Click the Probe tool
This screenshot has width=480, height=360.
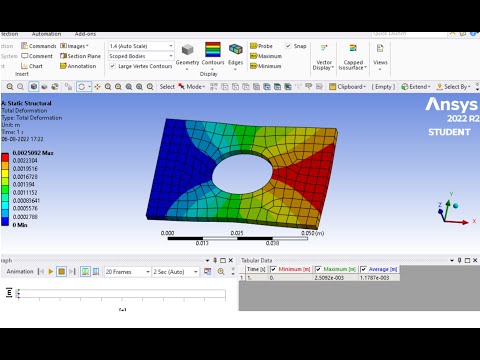click(x=261, y=46)
